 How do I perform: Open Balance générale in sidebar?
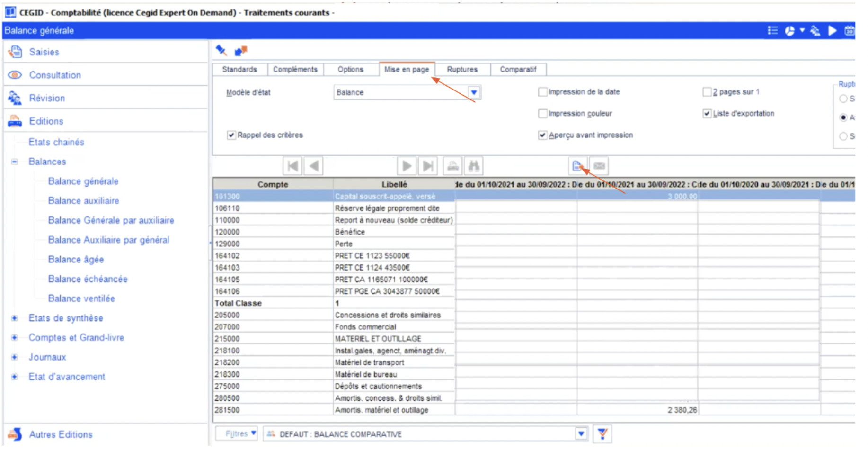[x=83, y=181]
